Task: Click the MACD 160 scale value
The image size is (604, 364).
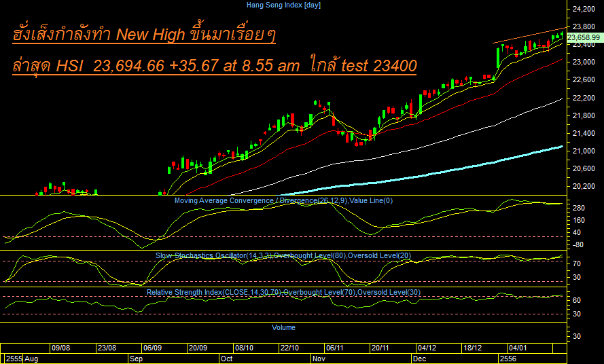Action: pos(579,220)
